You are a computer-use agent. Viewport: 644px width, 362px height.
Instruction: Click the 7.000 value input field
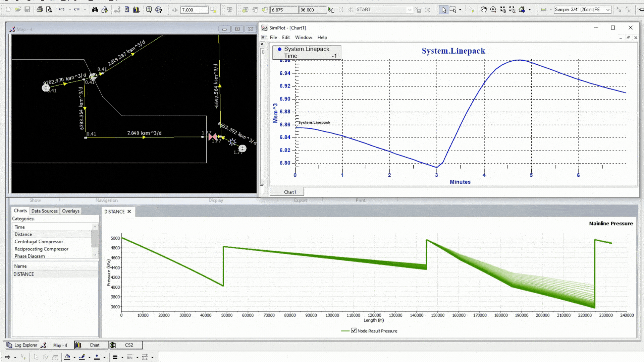coord(194,10)
